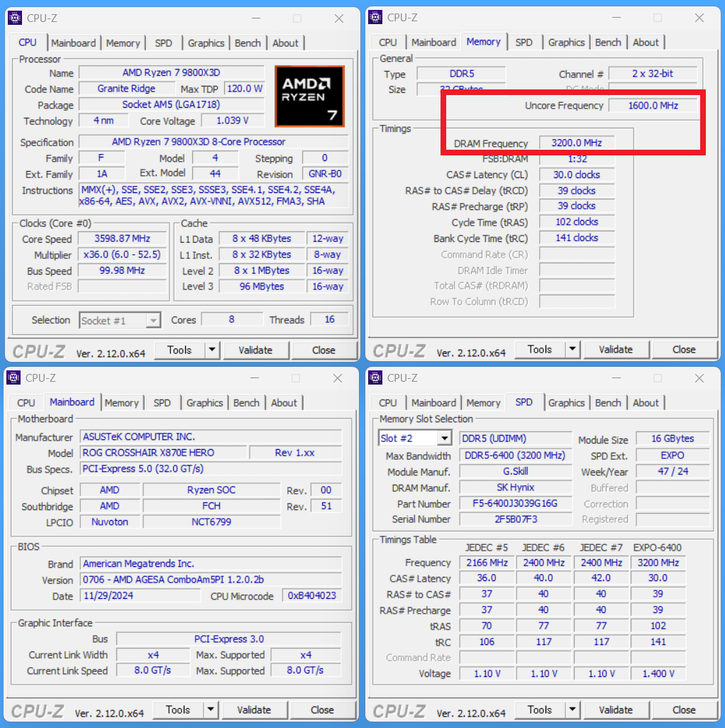Click the memory type value 'DDR5'
The height and width of the screenshot is (728, 725).
point(462,74)
